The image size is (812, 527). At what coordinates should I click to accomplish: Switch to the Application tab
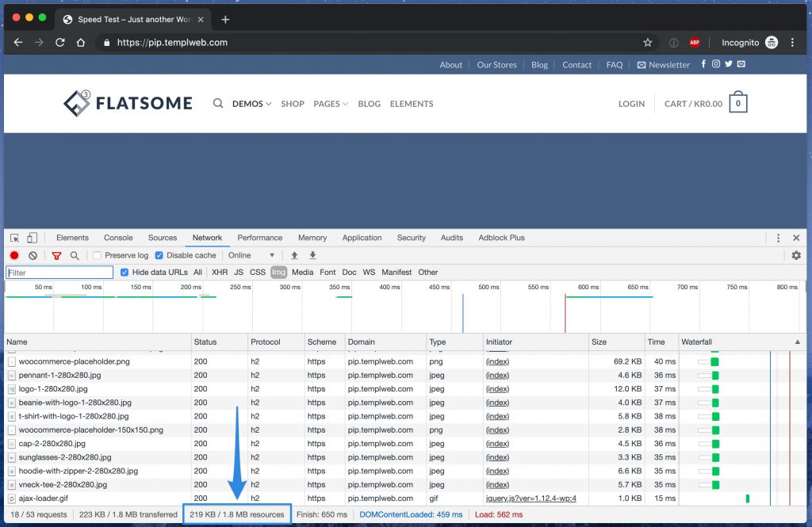pos(362,238)
